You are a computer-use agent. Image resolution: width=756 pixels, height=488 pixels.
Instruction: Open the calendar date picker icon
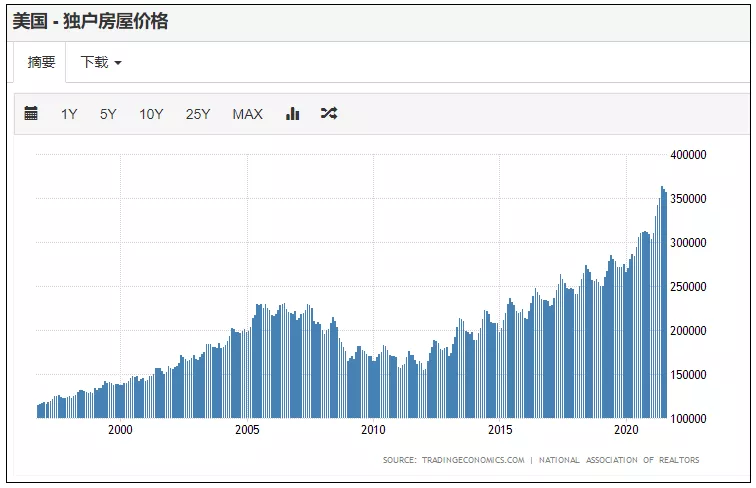tap(31, 113)
